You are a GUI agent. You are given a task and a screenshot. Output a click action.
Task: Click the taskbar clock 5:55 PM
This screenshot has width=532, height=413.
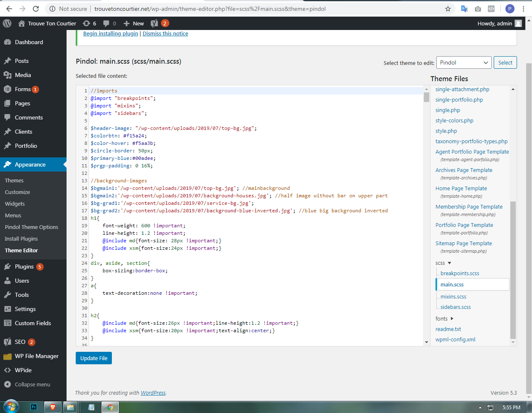click(511, 407)
